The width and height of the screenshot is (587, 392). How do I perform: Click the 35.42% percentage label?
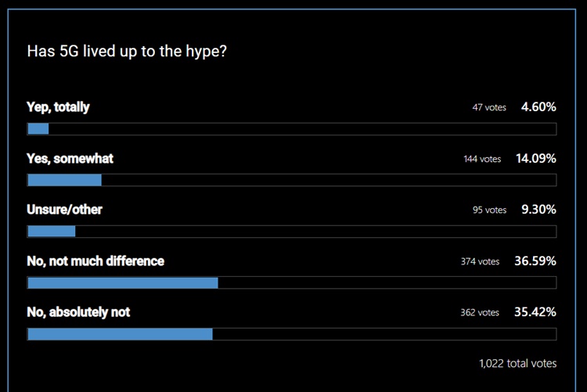(x=535, y=312)
